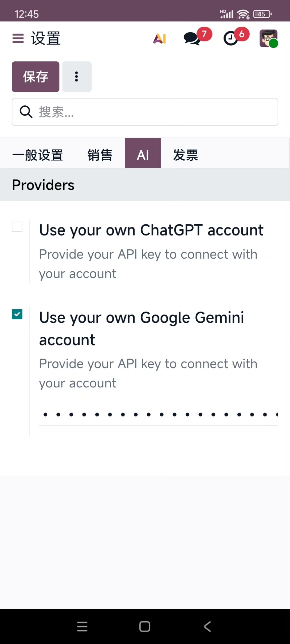Image resolution: width=290 pixels, height=644 pixels.
Task: Open the messages chat icon
Action: pos(192,39)
